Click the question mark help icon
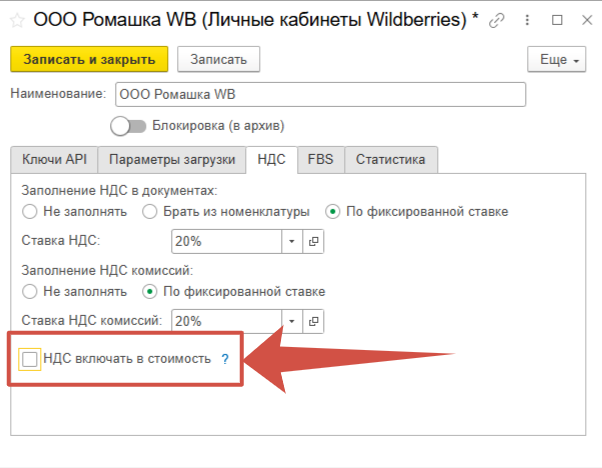This screenshot has height=468, width=602. 226,360
